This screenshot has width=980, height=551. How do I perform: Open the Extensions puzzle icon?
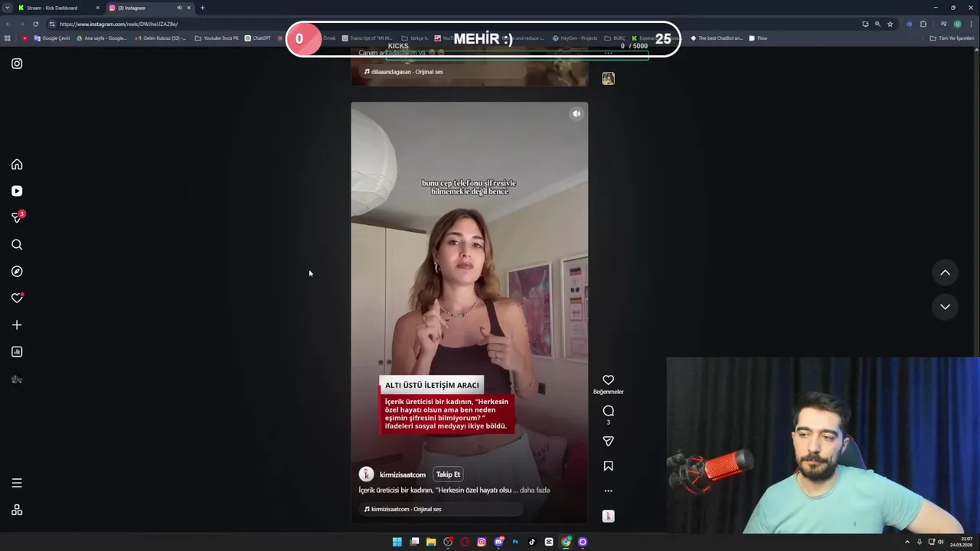pos(923,24)
